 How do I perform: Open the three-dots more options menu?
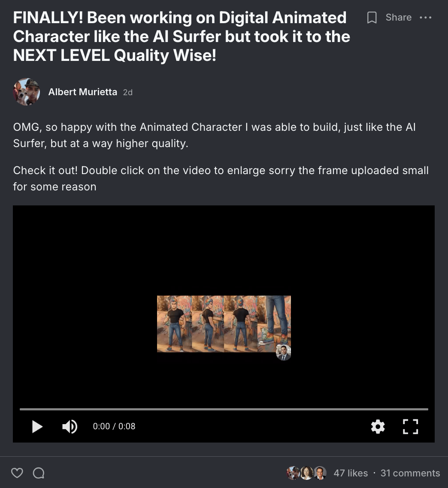tap(425, 18)
